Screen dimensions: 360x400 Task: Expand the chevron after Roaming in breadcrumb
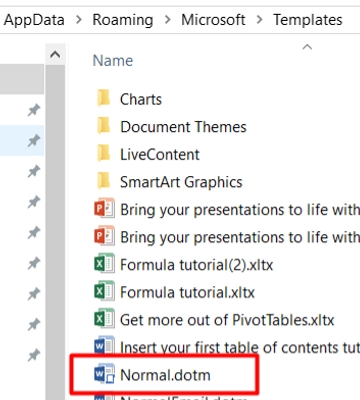(167, 20)
